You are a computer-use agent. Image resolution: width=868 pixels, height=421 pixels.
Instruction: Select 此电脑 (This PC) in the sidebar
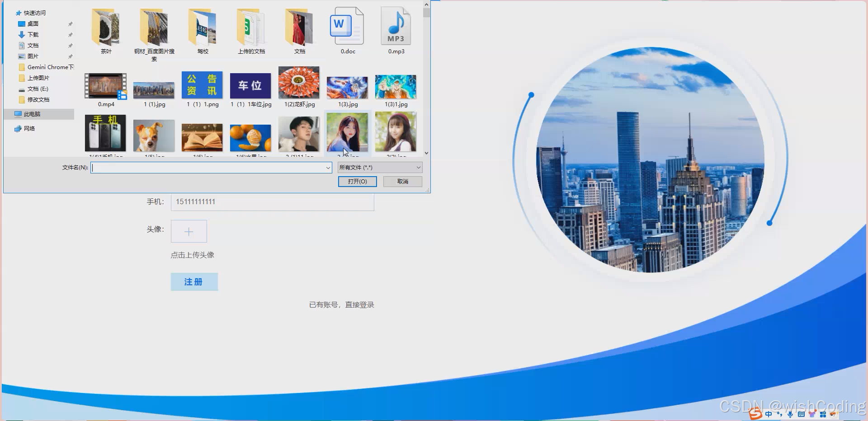[30, 114]
